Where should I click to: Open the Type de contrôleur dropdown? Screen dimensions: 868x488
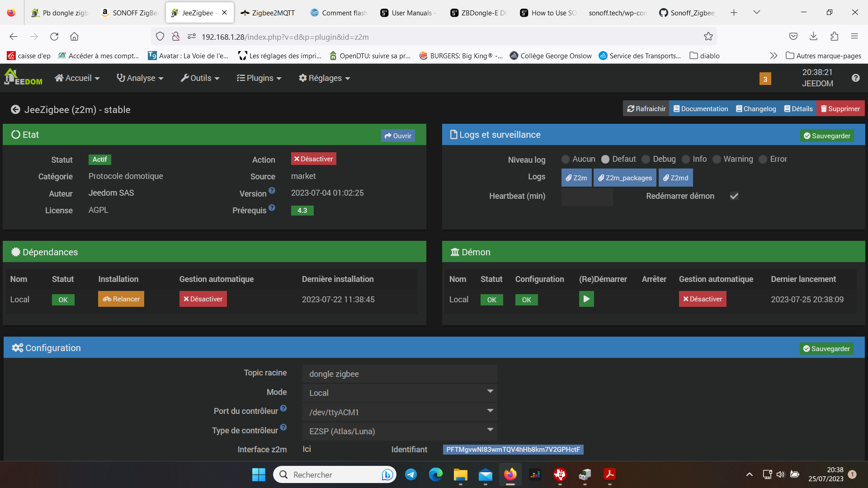(399, 431)
